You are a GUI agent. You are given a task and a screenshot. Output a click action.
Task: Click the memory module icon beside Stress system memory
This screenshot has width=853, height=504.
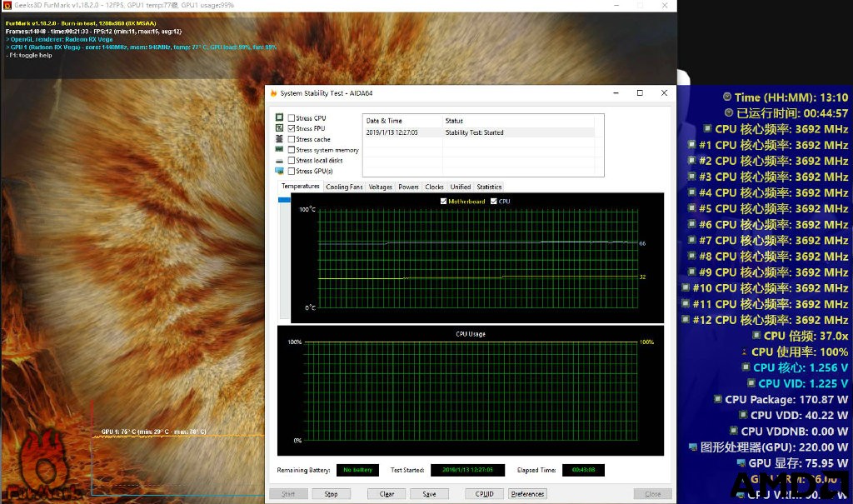tap(279, 150)
